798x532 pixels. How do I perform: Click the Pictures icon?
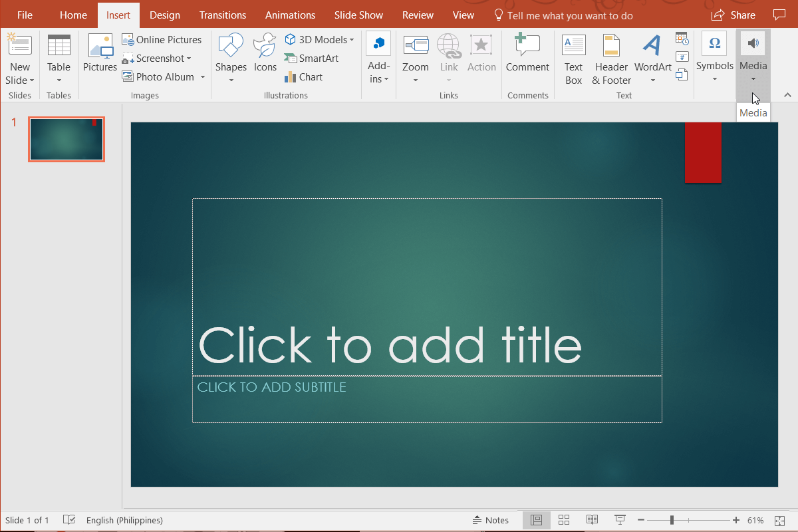[100, 47]
